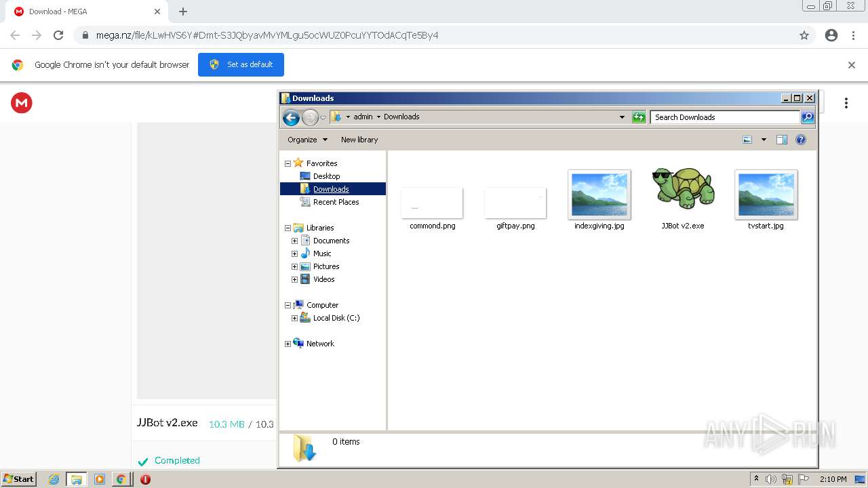Expand the Pictures library
868x488 pixels.
(x=294, y=266)
